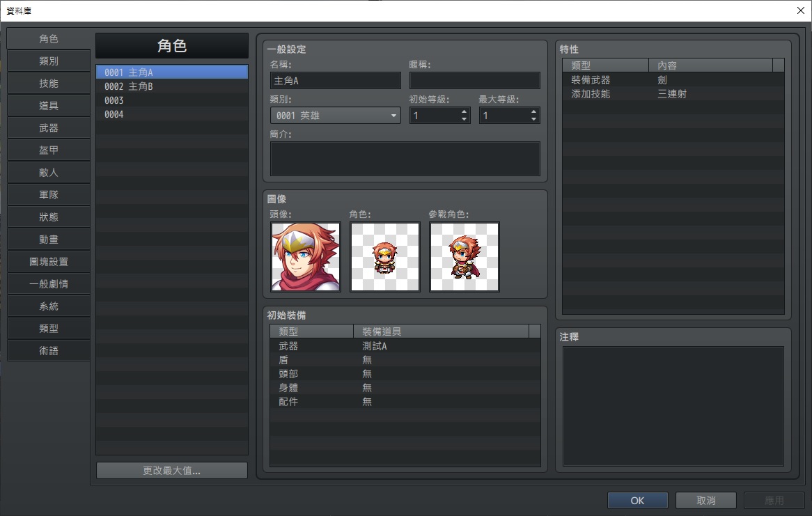This screenshot has height=516, width=812.
Task: Click into the 注釋 note area
Action: pyautogui.click(x=673, y=406)
